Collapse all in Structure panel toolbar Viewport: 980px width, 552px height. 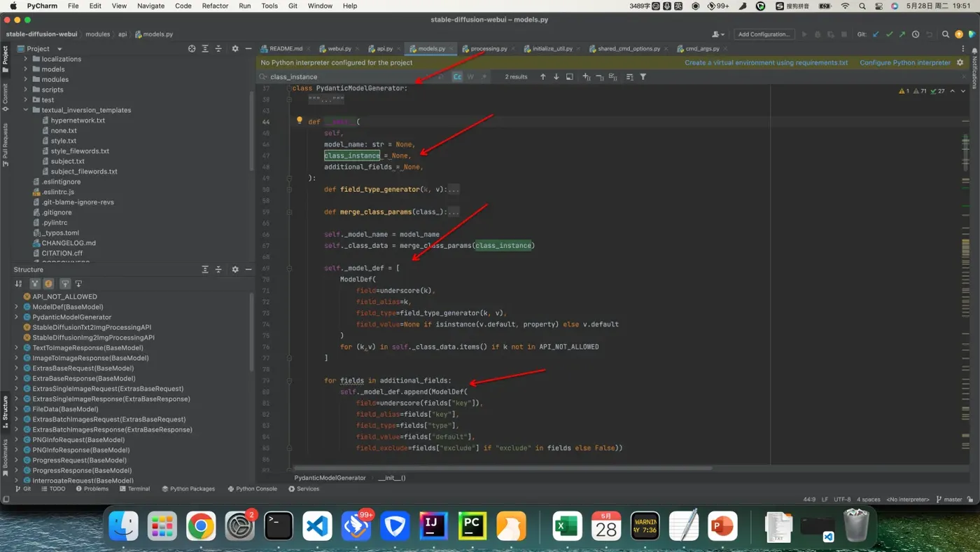click(x=218, y=270)
